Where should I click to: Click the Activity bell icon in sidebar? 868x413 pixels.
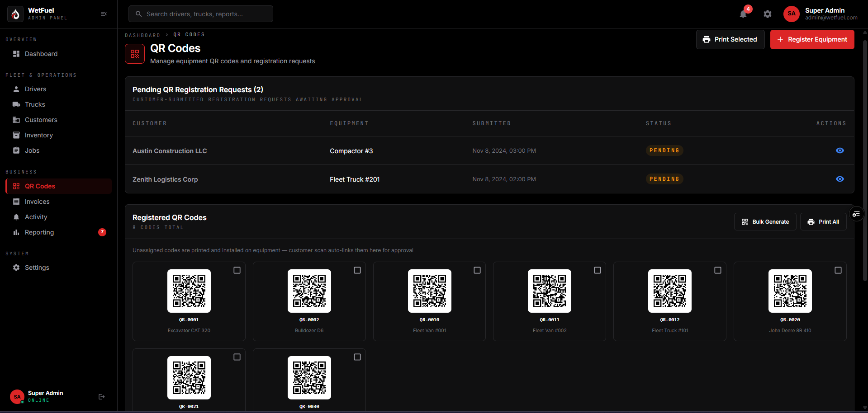pos(16,217)
